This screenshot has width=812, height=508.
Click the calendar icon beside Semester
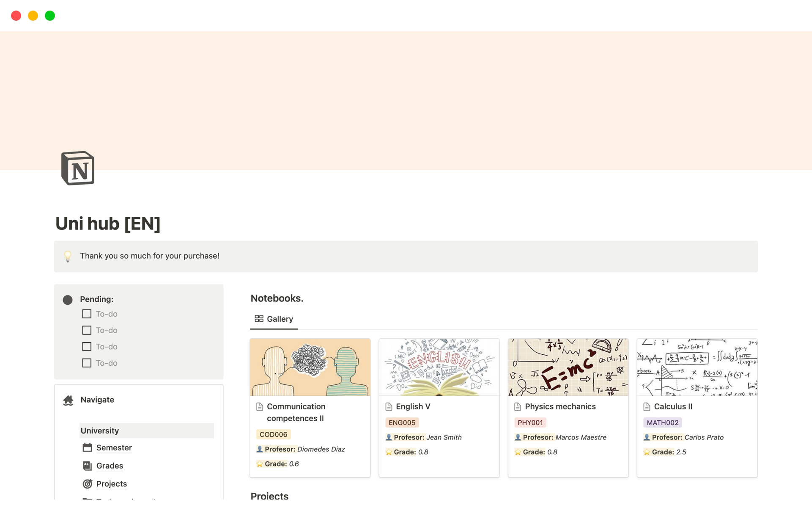(x=88, y=447)
